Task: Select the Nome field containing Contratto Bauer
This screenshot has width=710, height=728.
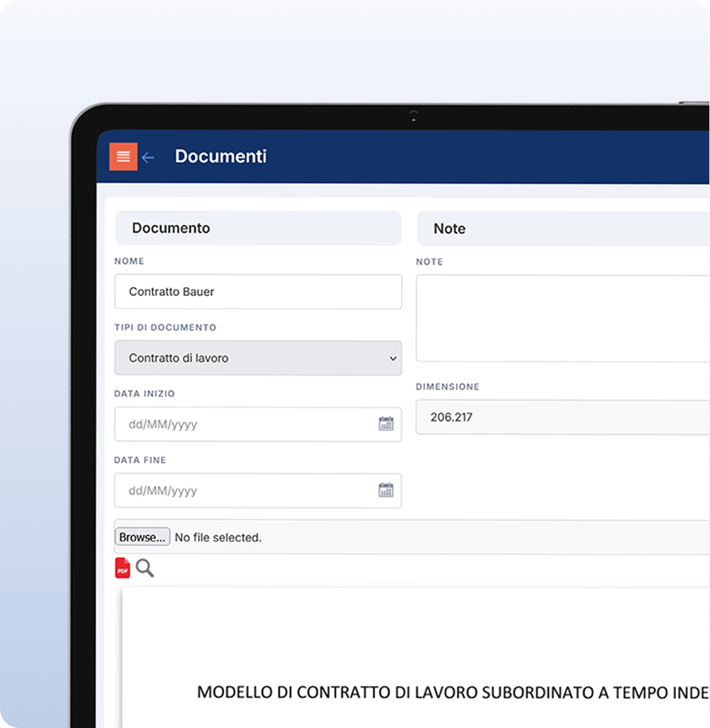Action: tap(257, 291)
